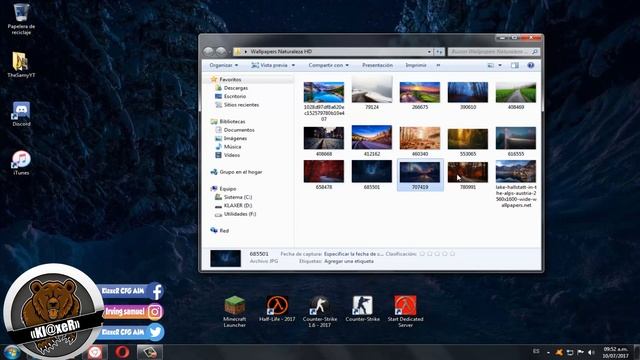Select thumbnail 390610
The height and width of the screenshot is (360, 640).
pos(468,95)
